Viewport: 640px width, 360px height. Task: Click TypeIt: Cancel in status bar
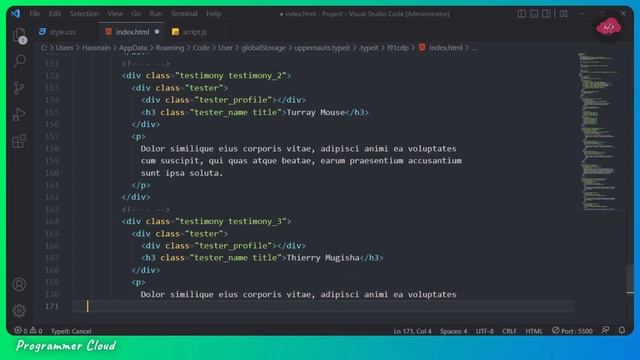point(71,331)
